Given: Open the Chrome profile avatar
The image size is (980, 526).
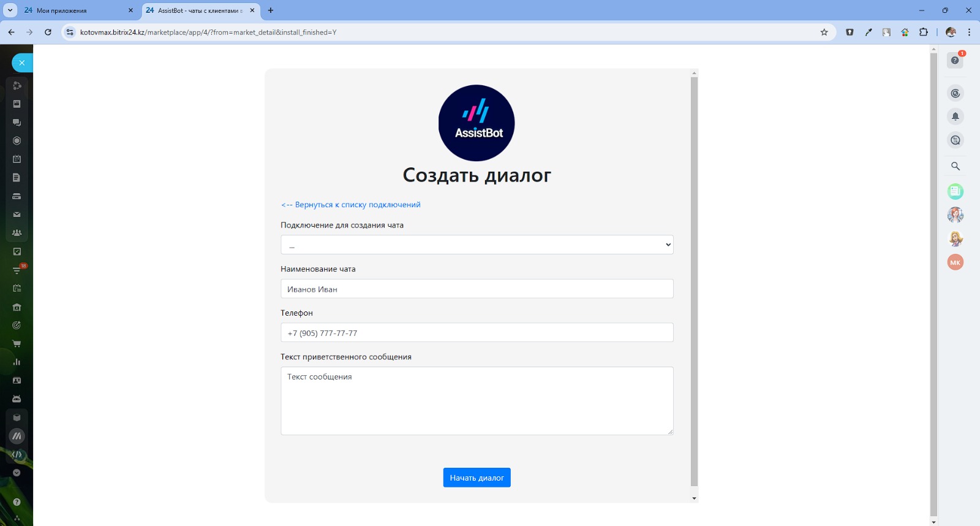Looking at the screenshot, I should tap(951, 32).
